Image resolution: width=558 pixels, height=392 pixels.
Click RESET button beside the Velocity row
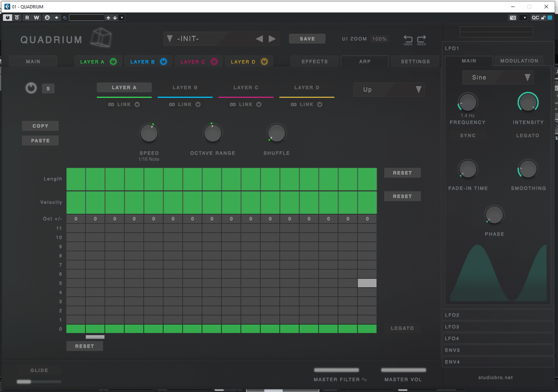(x=403, y=196)
